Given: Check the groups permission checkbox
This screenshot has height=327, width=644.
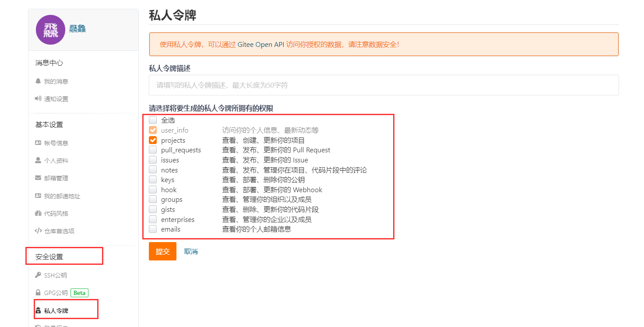Looking at the screenshot, I should click(153, 200).
